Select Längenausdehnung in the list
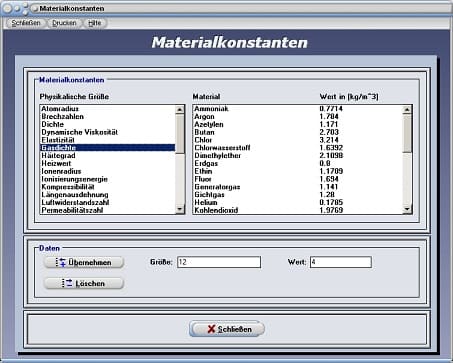The image size is (453, 363). (108, 195)
